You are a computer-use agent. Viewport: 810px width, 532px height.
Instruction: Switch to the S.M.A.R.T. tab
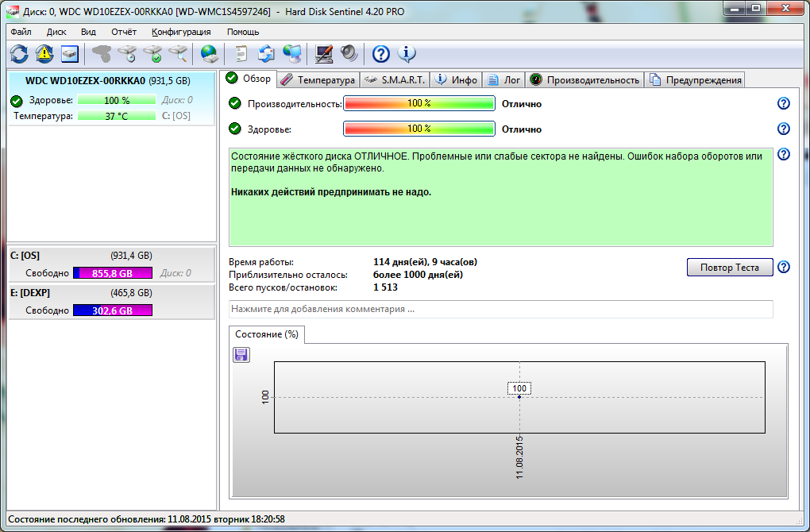[395, 80]
